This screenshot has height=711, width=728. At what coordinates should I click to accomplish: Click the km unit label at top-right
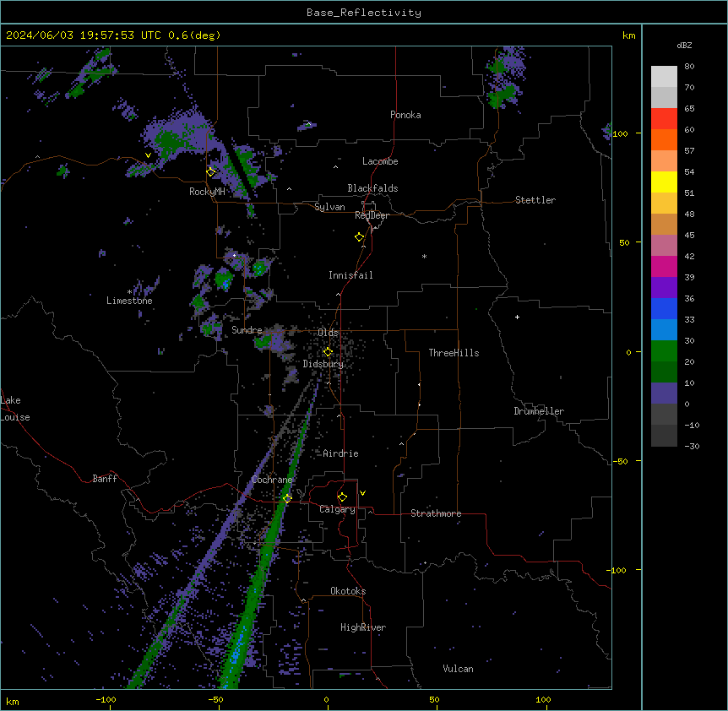[x=628, y=35]
